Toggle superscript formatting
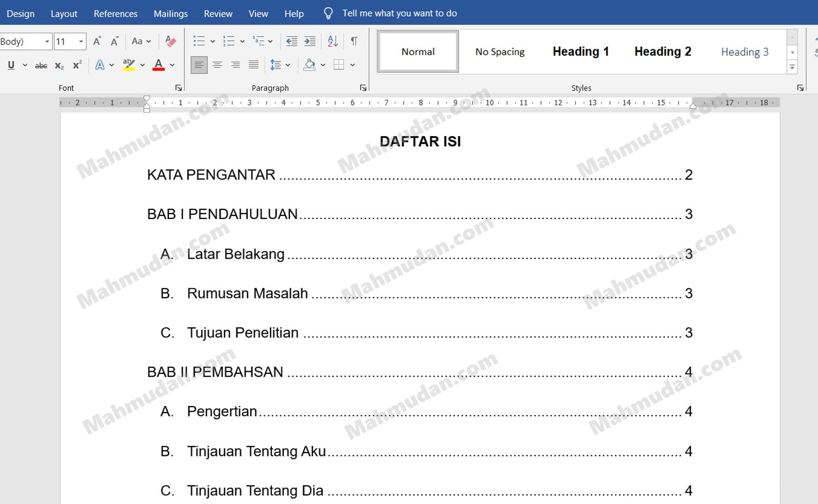The height and width of the screenshot is (504, 818). tap(77, 65)
